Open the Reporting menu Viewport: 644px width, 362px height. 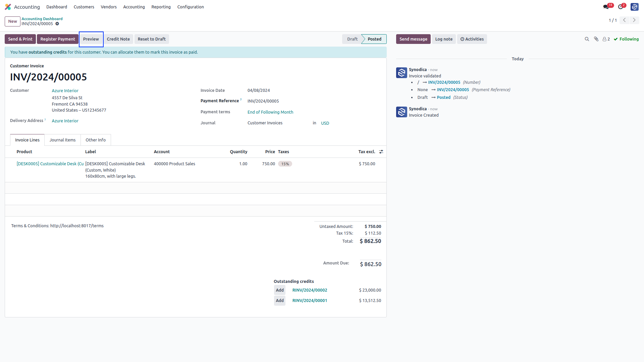[161, 7]
